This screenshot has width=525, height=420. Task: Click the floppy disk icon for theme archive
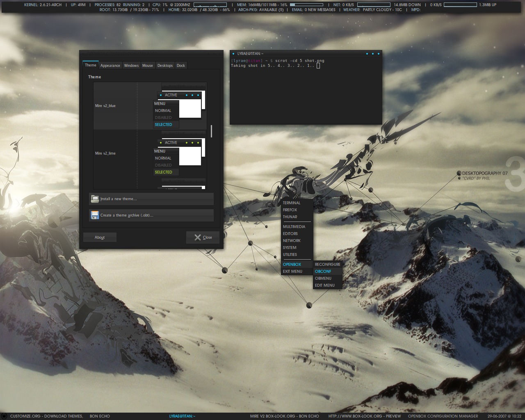point(95,215)
